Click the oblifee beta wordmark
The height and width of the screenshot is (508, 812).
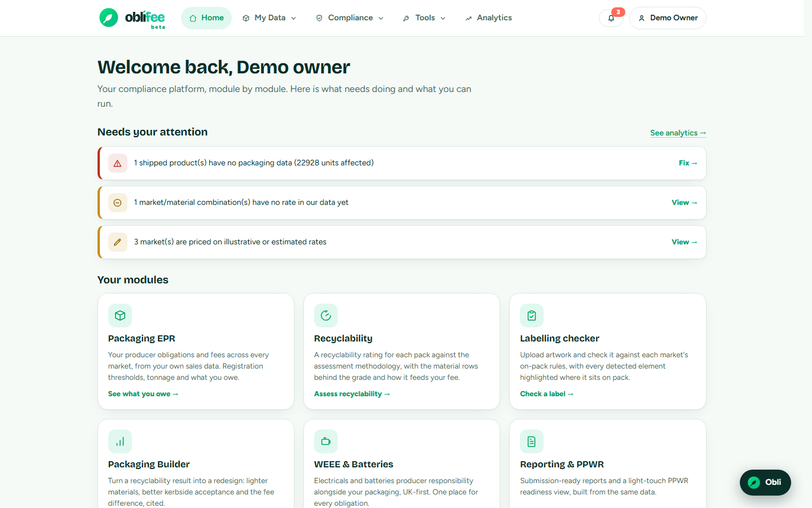point(145,19)
